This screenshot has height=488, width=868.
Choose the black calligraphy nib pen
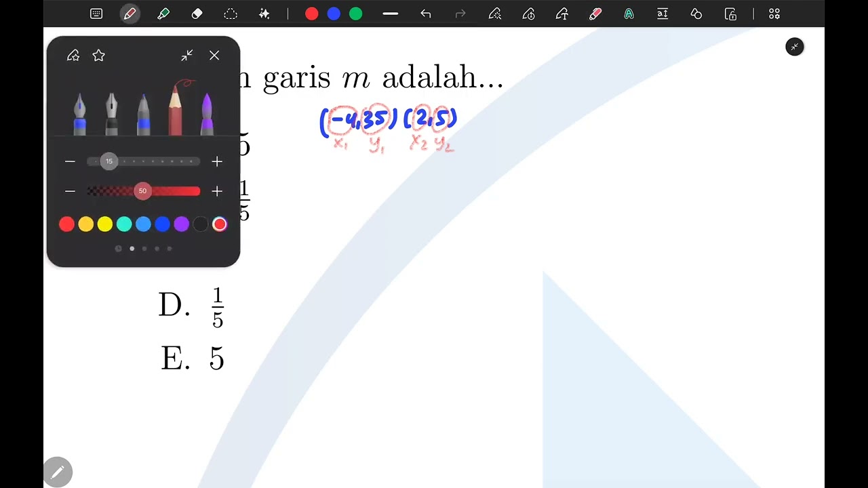tap(111, 114)
